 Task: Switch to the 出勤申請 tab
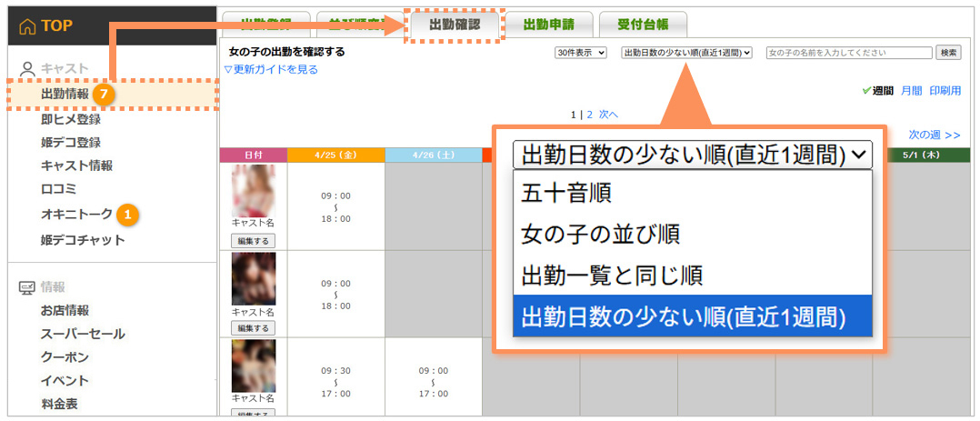548,25
